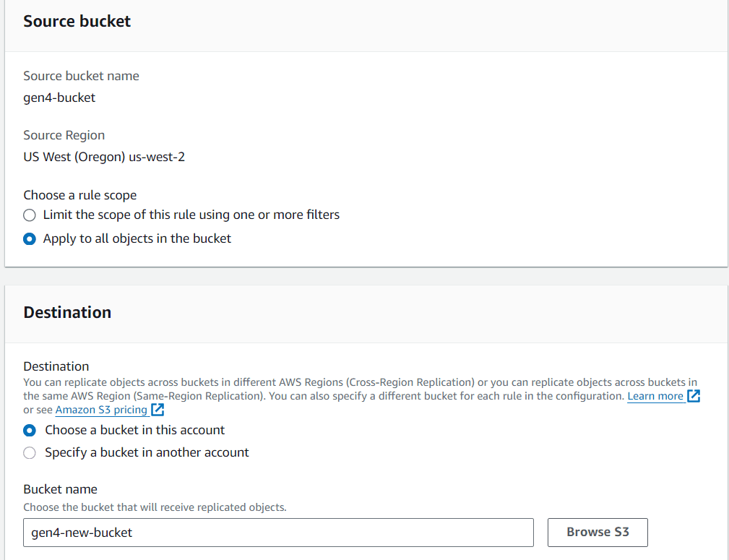The width and height of the screenshot is (729, 560).
Task: Click the Cross-Region Replication description paragraph
Action: tap(362, 396)
